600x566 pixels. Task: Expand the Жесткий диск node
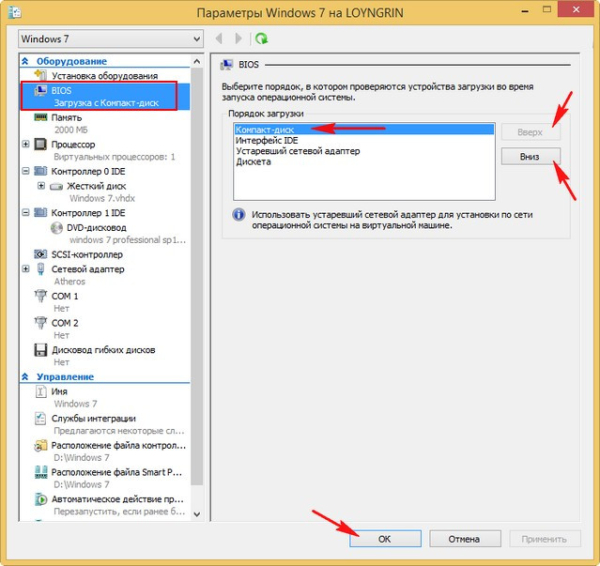(x=41, y=186)
